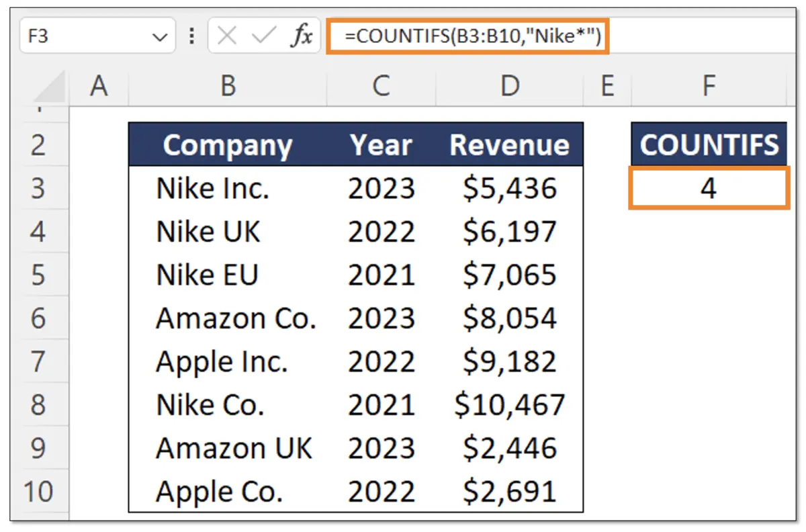Click the Insert Function fx icon
The width and height of the screenshot is (806, 532).
point(304,36)
